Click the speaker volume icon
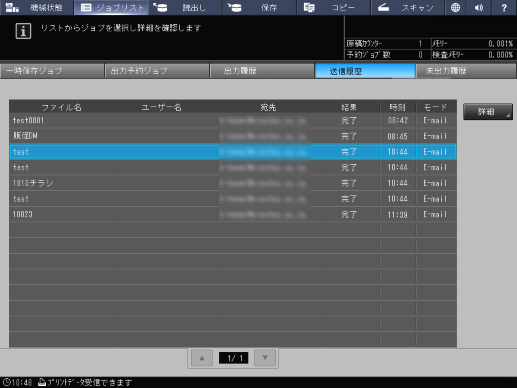Viewport: 517px width, 388px height. (479, 7)
